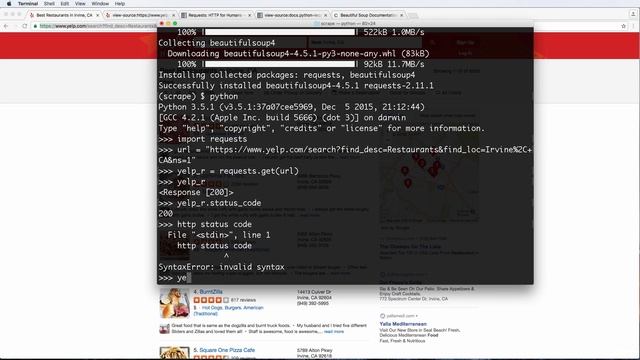The image size is (640, 360).
Task: Close the view-source yelp tab
Action: [173, 15]
